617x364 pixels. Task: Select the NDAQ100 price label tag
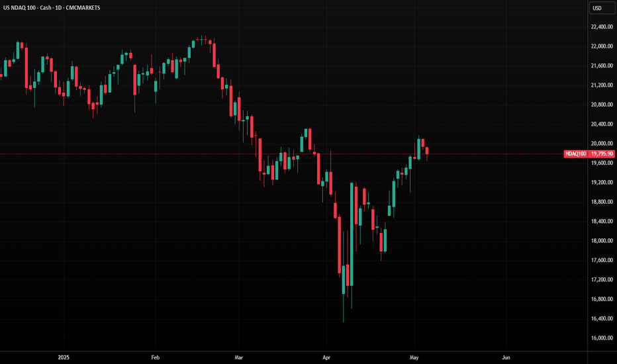tap(576, 154)
